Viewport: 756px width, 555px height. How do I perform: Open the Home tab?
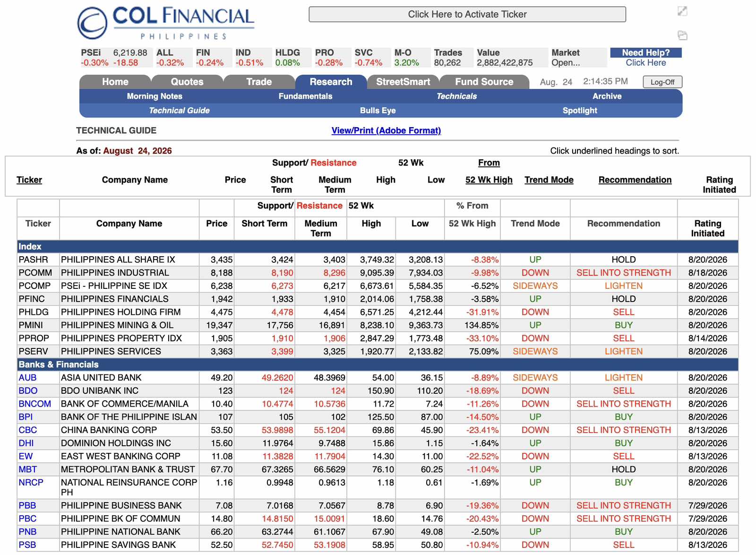click(115, 82)
